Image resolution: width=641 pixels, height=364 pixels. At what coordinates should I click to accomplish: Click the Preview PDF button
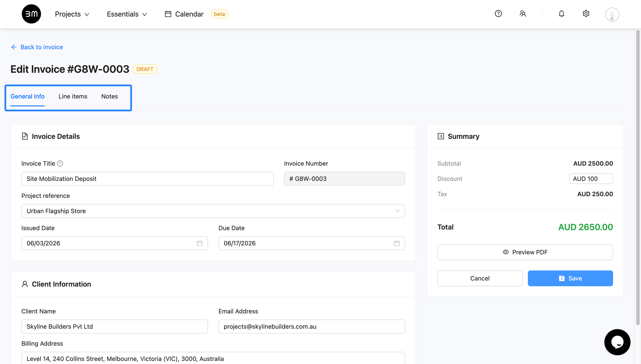(x=525, y=252)
